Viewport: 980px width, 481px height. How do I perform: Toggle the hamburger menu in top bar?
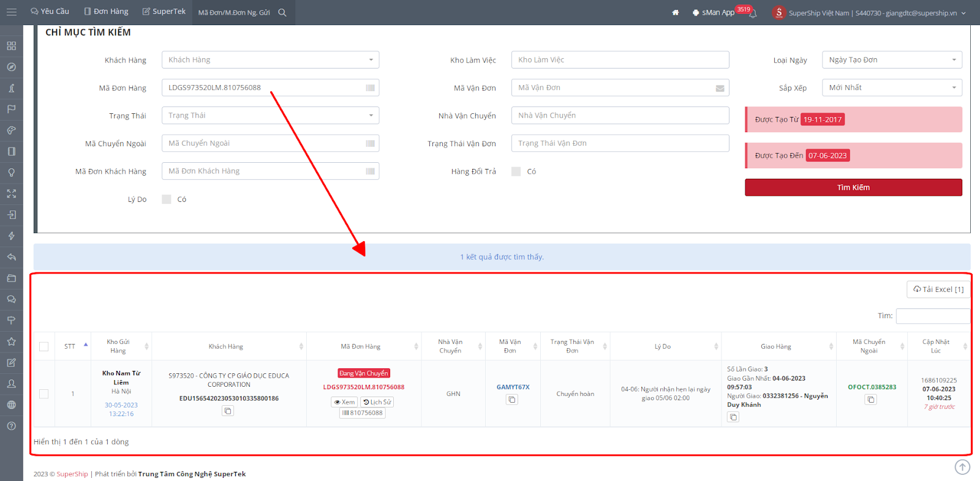[11, 12]
